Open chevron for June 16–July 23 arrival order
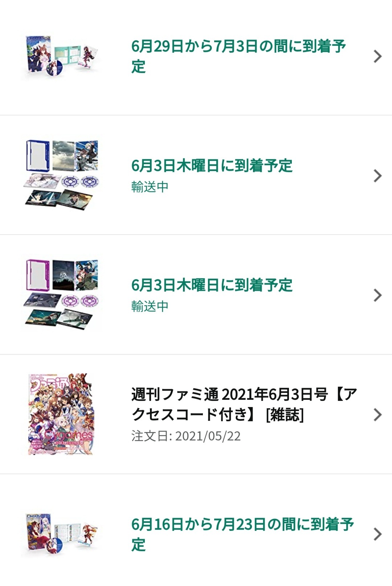This screenshot has width=392, height=586. click(x=377, y=534)
